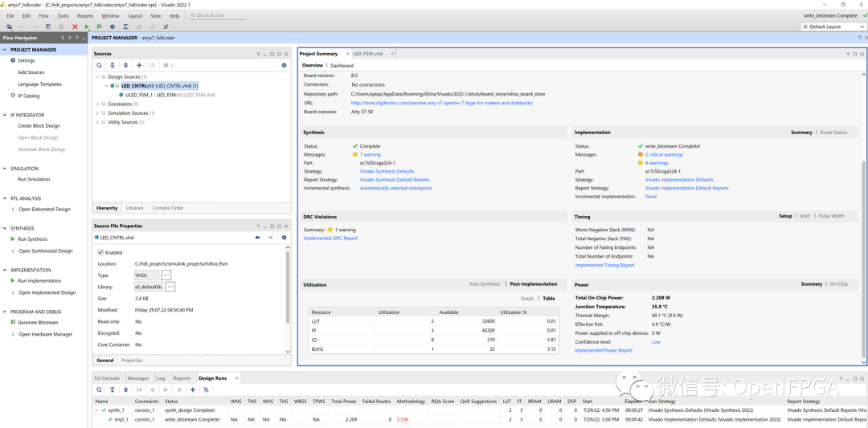Switch to the Tcl Console tab
This screenshot has width=868, height=428.
click(107, 378)
